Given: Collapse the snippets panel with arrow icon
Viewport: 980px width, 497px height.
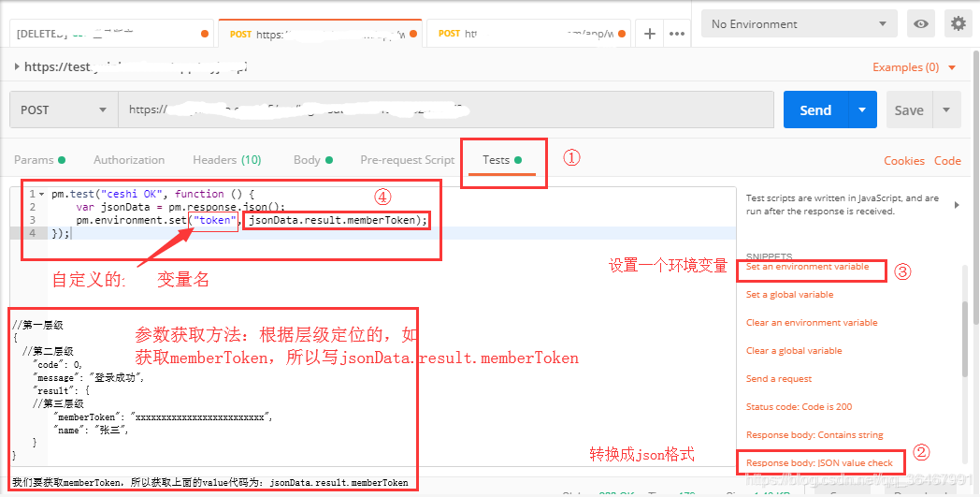Looking at the screenshot, I should [956, 205].
